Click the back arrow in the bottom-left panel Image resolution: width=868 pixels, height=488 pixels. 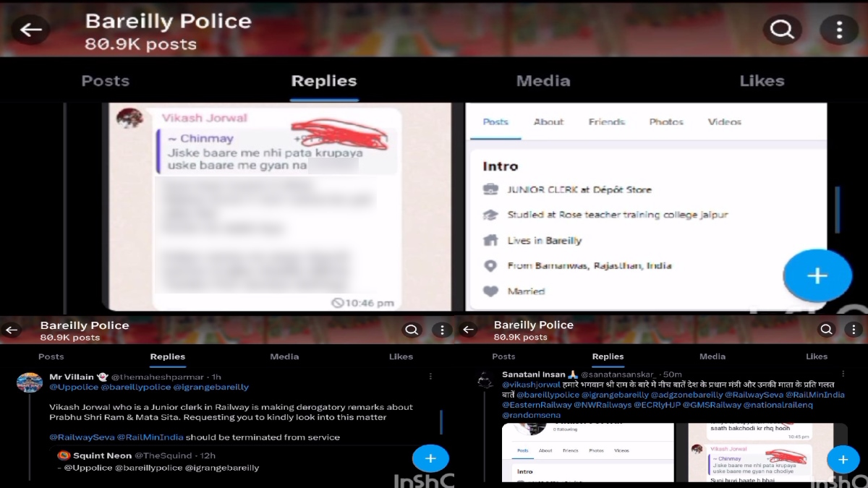pyautogui.click(x=12, y=330)
